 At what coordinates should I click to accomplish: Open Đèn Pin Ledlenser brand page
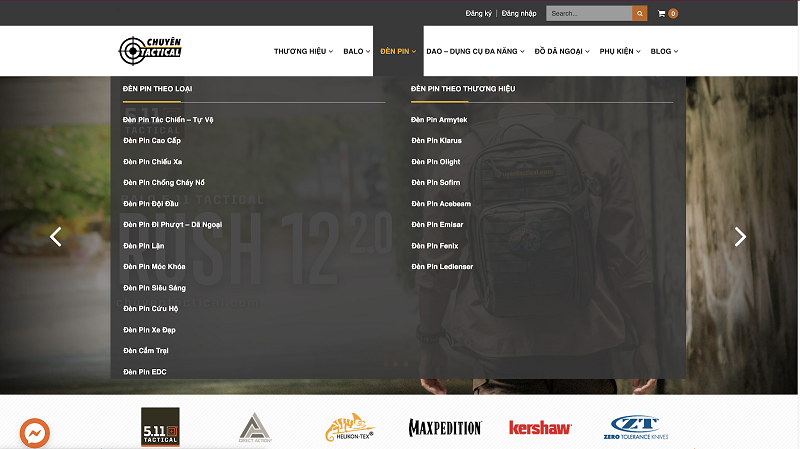442,266
